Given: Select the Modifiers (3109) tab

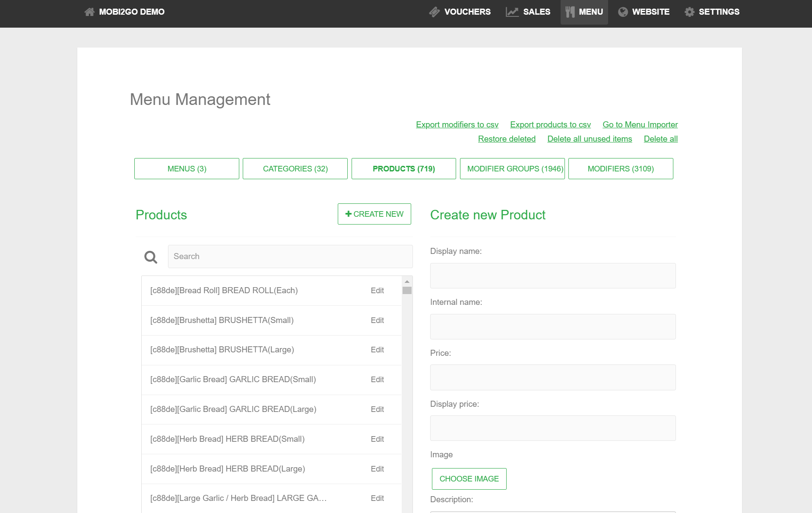Looking at the screenshot, I should (x=620, y=168).
